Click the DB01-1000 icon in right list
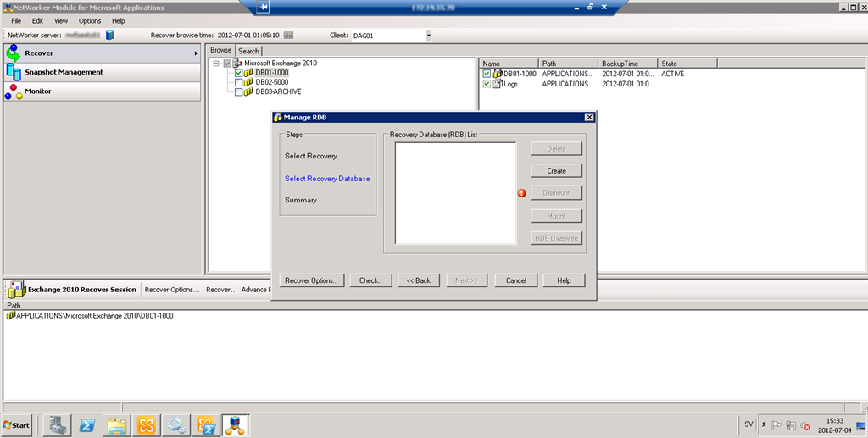The height and width of the screenshot is (438, 868). point(497,73)
